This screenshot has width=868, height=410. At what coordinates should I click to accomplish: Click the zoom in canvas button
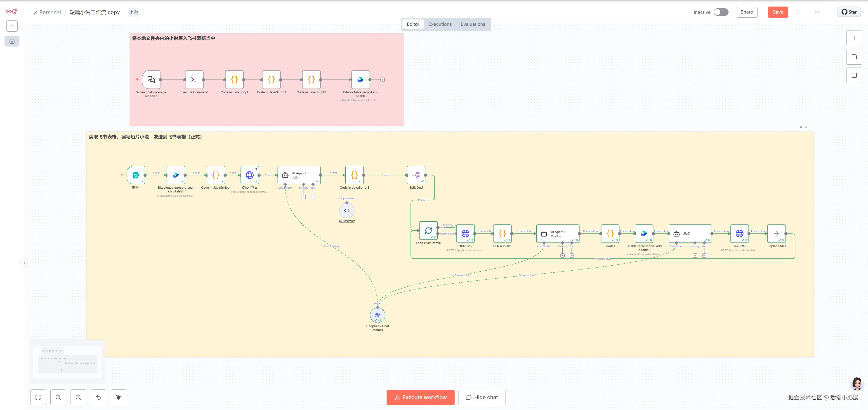[58, 397]
